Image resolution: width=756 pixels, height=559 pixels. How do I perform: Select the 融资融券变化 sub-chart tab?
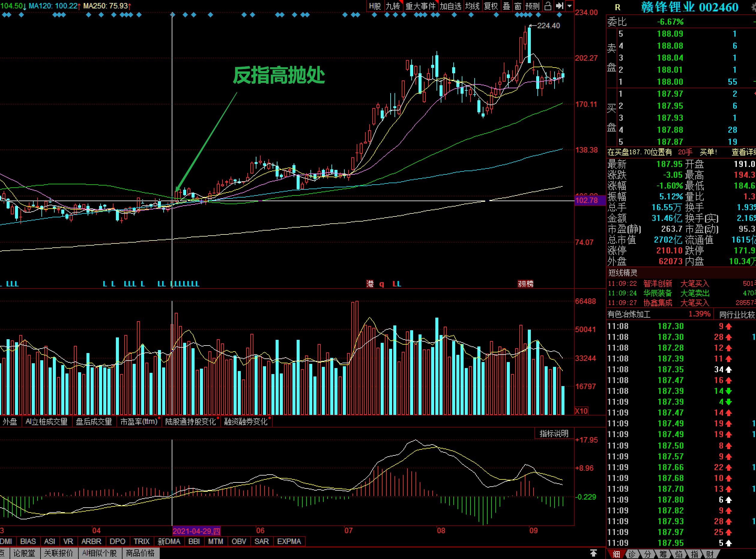pos(246,422)
